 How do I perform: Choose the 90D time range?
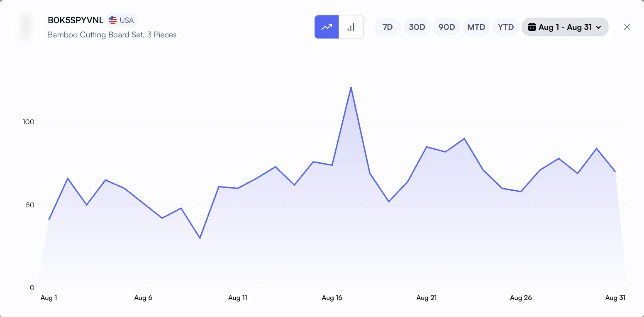447,27
